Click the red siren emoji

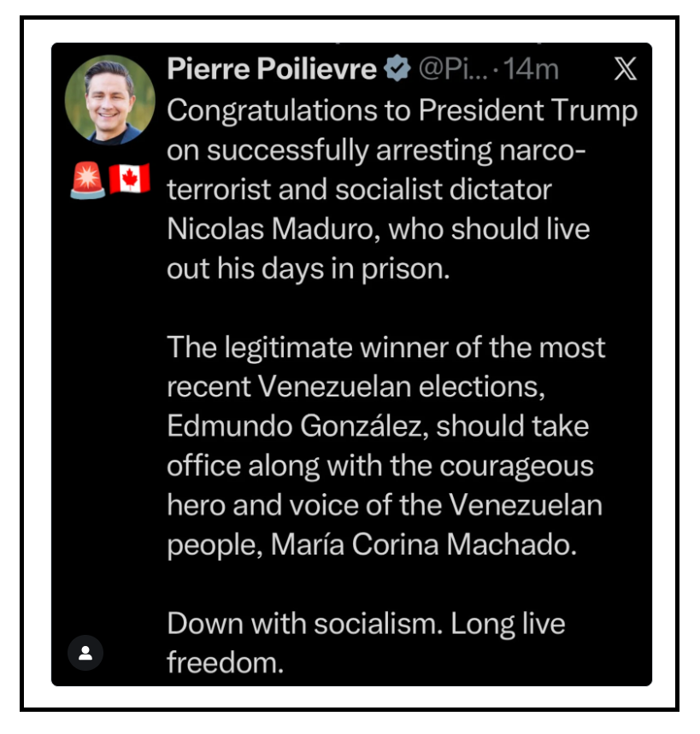point(87,180)
